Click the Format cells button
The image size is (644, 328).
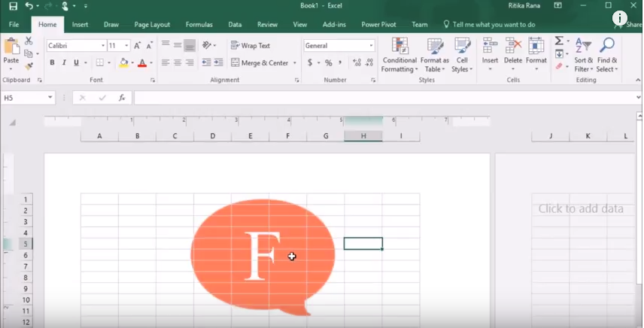tap(536, 54)
